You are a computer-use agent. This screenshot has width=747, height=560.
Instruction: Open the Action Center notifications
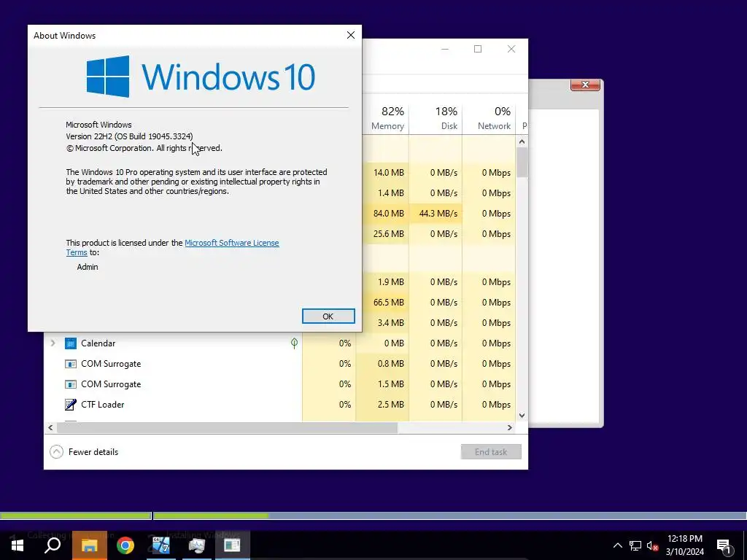pos(724,545)
